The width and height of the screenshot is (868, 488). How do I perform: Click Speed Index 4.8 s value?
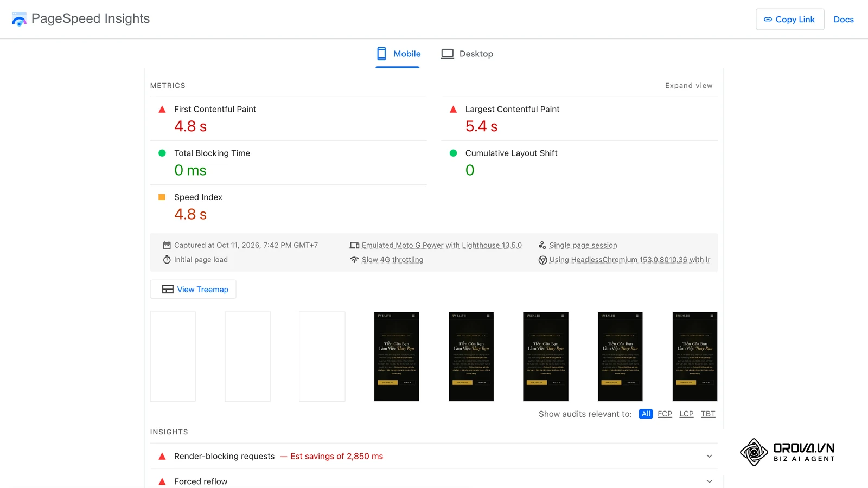click(x=190, y=214)
